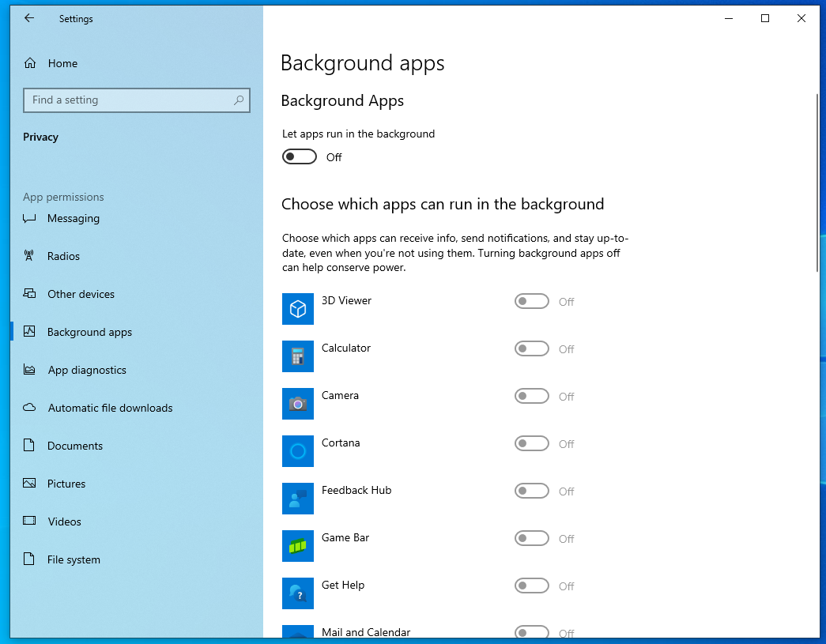Select the Radios antenna icon
Screen dimensions: 826x644
(29, 256)
